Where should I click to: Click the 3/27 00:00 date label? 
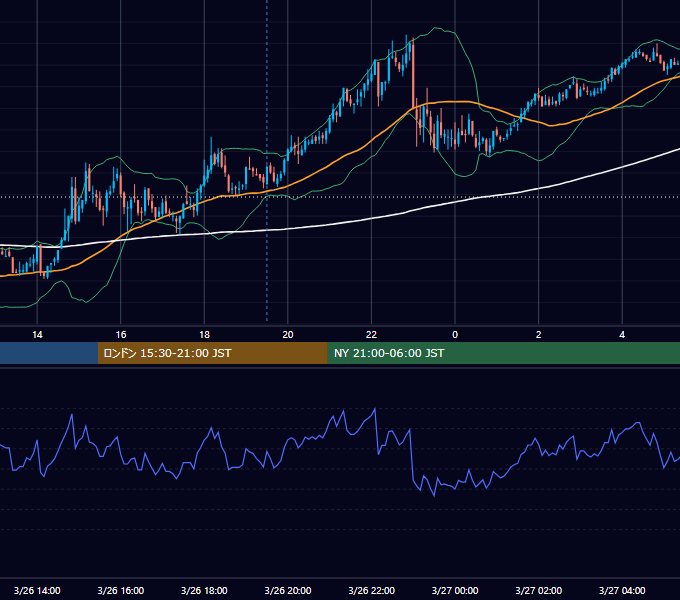455,590
